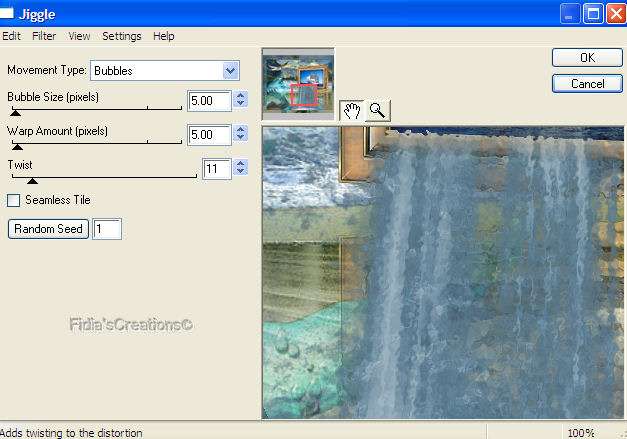Click the Bubble Size value field
This screenshot has width=627, height=439.
click(210, 101)
